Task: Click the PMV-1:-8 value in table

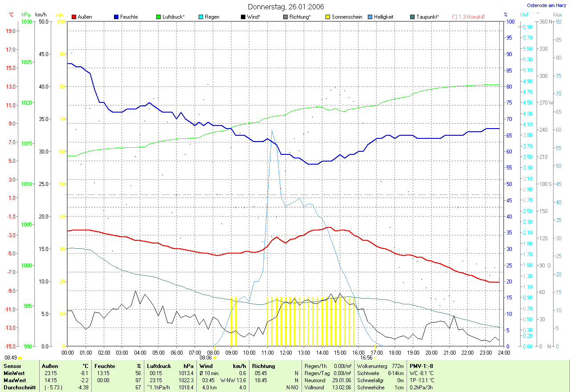Action: [421, 366]
